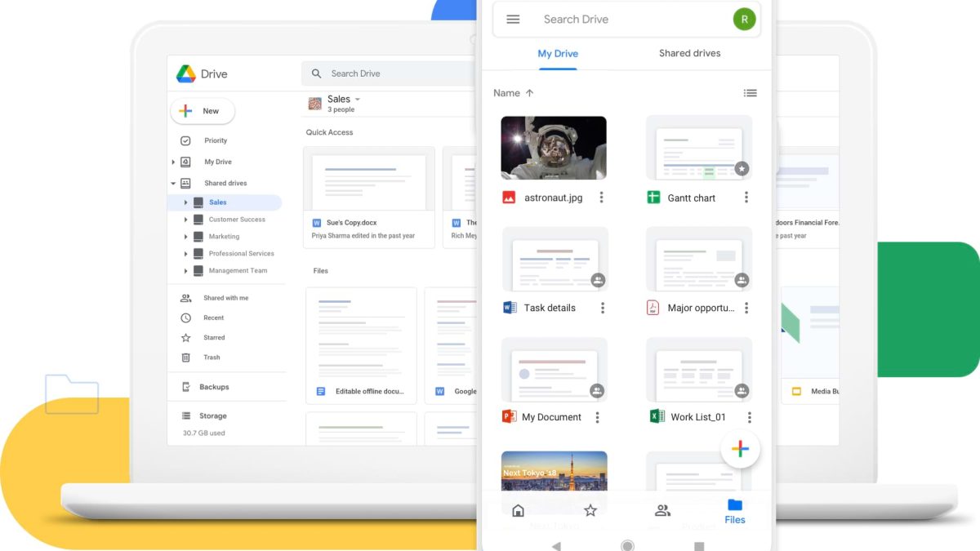Tap the Home icon in bottom navigation

tap(518, 511)
